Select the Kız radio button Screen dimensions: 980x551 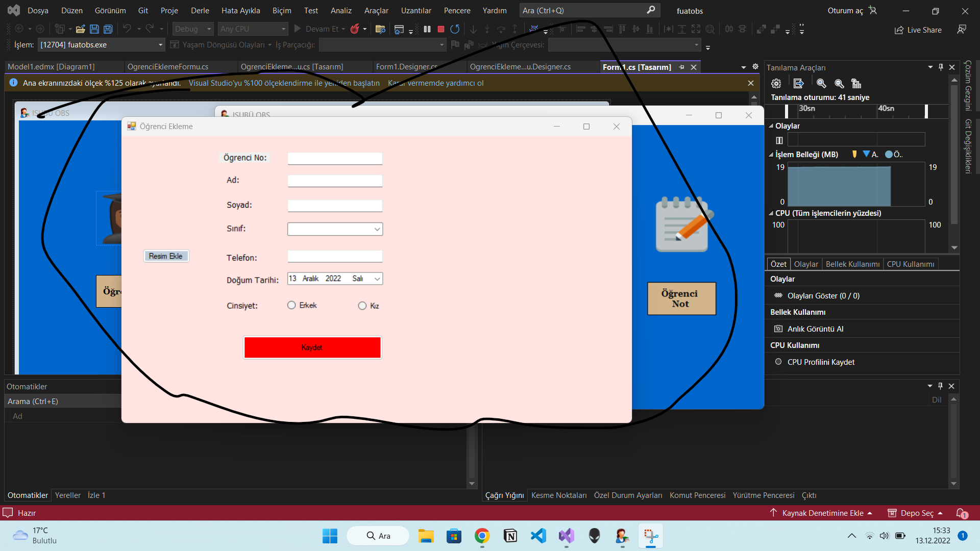pos(362,306)
